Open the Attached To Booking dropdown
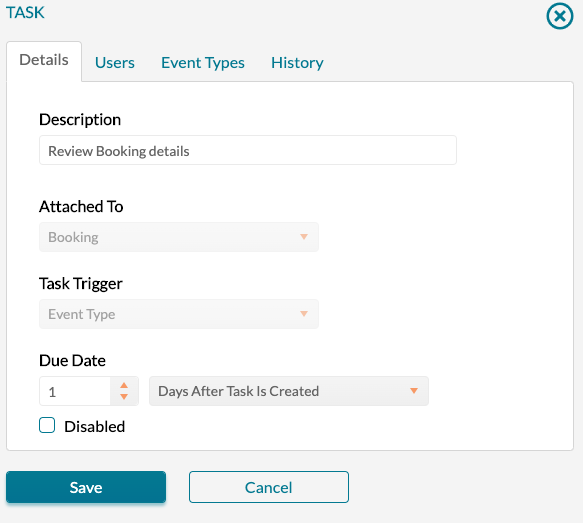 [x=179, y=237]
